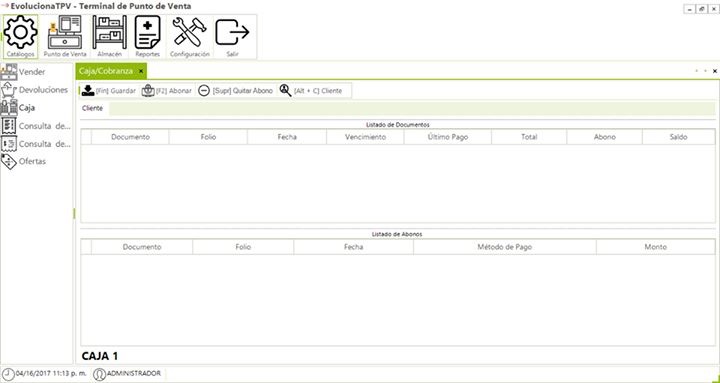Click the ADMINISTRADOR user icon
The height and width of the screenshot is (383, 720).
point(99,374)
